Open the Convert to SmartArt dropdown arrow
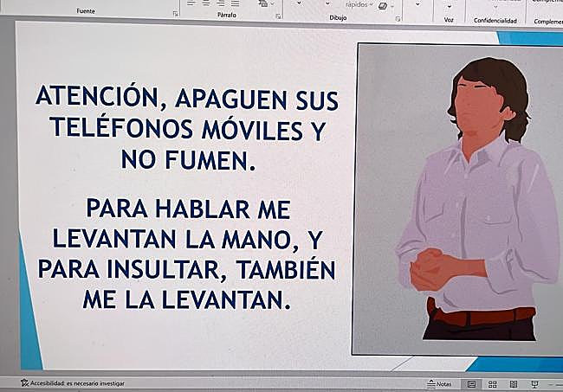563x392 pixels. pos(272,4)
